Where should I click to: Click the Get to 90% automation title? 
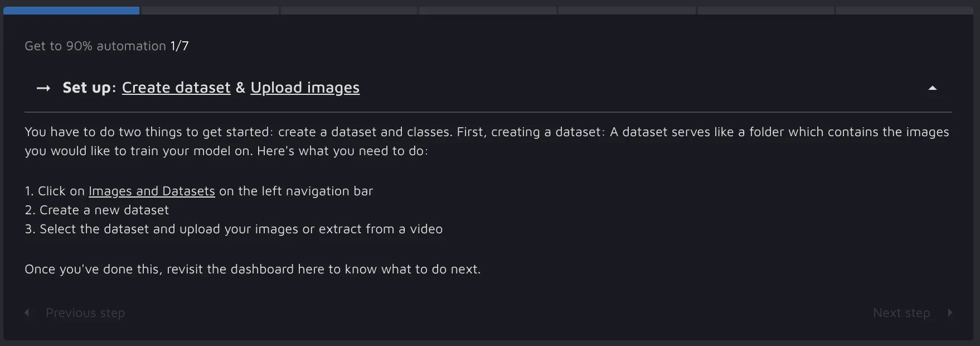[x=95, y=46]
